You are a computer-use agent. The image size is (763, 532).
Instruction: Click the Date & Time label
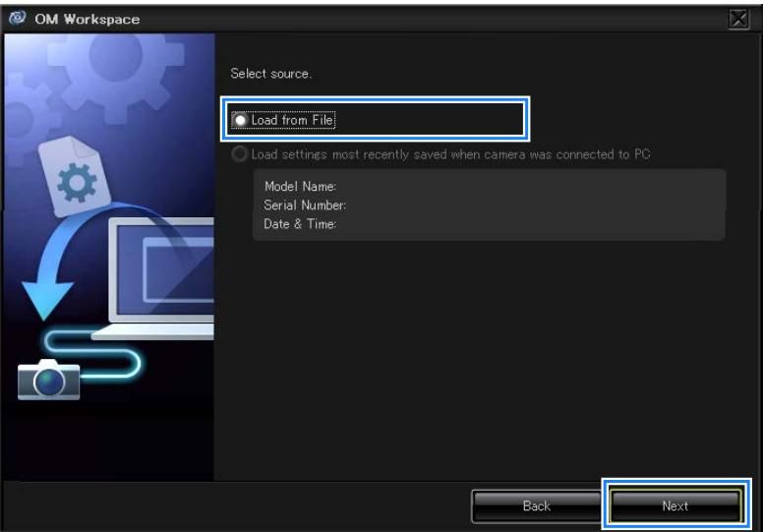tap(300, 224)
